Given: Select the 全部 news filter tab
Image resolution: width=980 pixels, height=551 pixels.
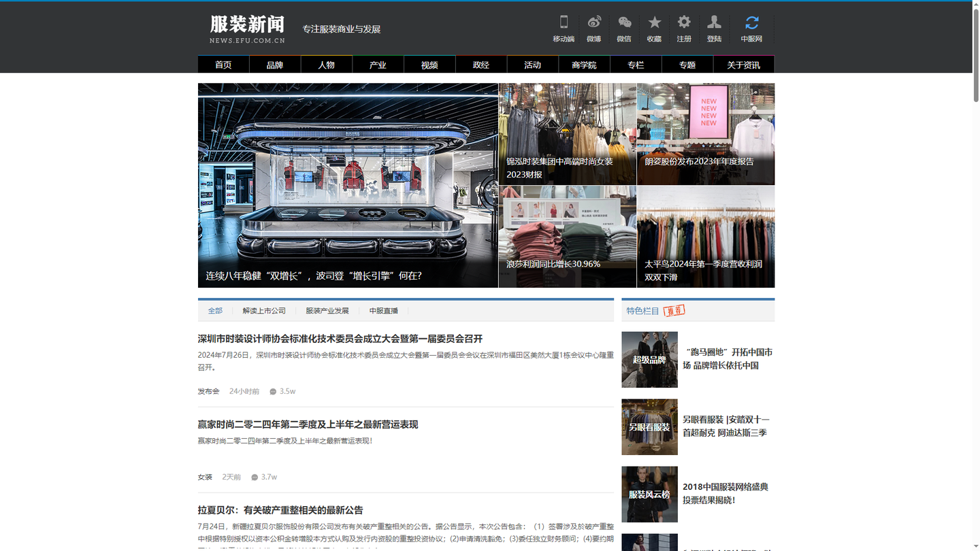Looking at the screenshot, I should (215, 311).
